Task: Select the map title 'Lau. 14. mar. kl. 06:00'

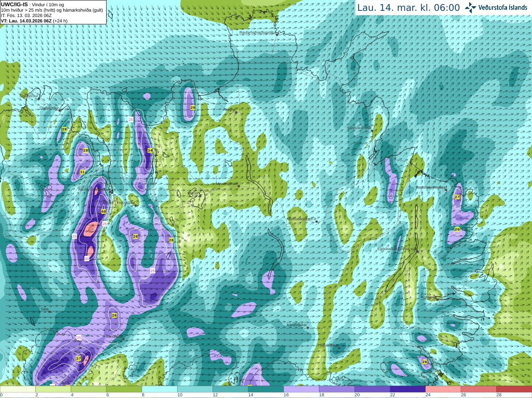Action: pyautogui.click(x=409, y=7)
